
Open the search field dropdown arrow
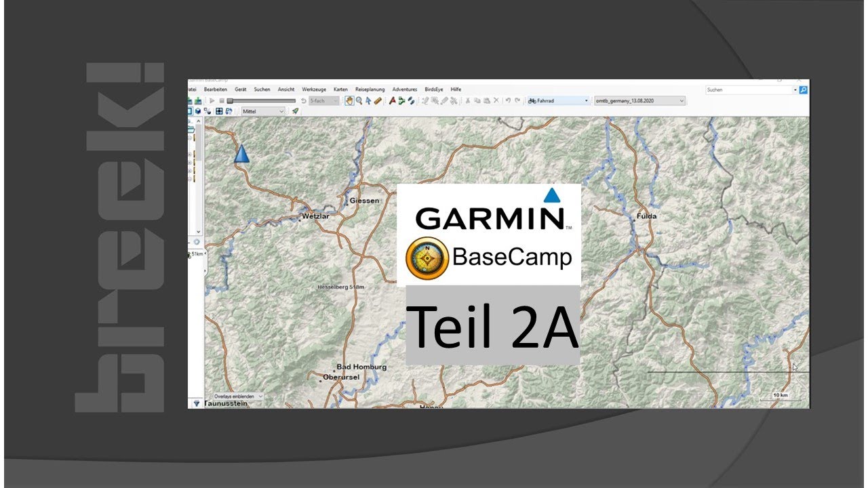[795, 89]
